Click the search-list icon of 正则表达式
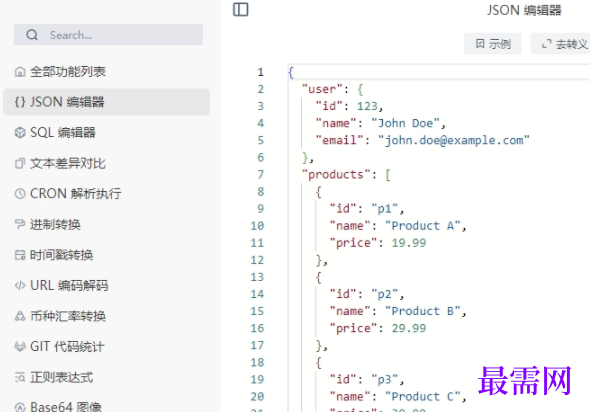Screen dimensions: 590x412 pyautogui.click(x=20, y=377)
